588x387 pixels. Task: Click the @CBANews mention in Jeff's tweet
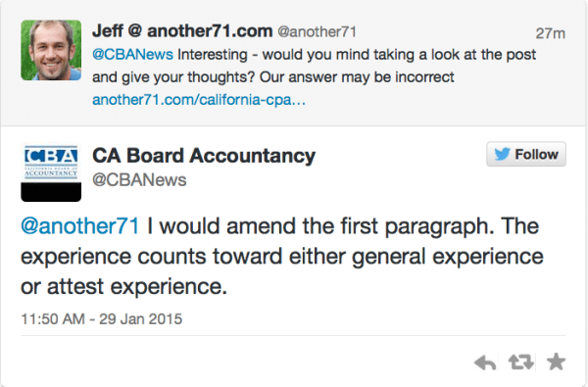tap(132, 55)
